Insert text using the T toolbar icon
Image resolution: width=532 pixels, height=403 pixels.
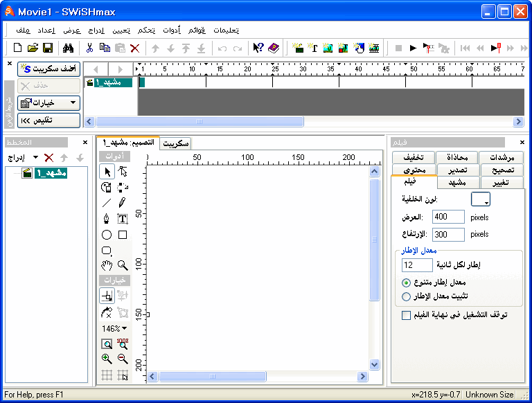tap(312, 48)
